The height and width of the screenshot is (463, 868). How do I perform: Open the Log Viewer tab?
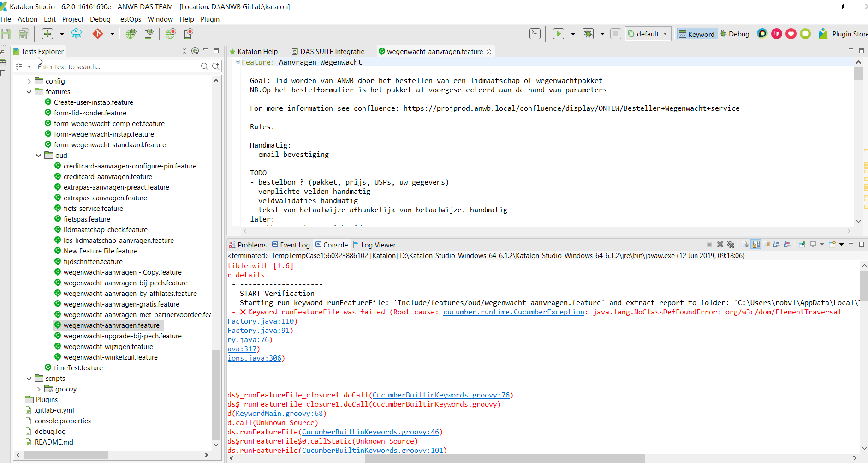375,245
